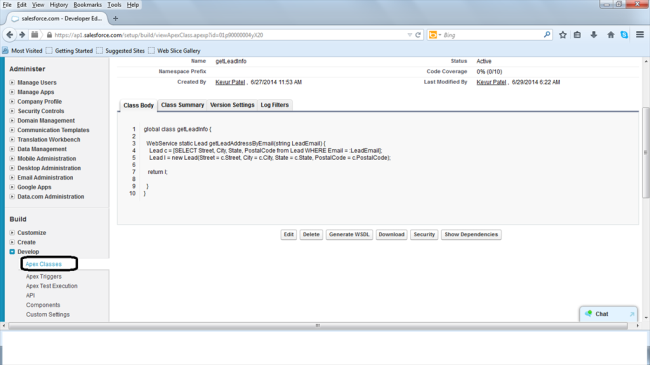
Task: Open Created By Keyur Patel link
Action: pos(230,82)
